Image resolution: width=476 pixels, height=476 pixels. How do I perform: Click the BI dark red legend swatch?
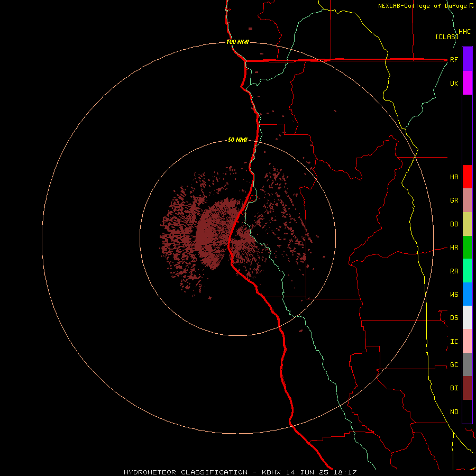coord(467,388)
